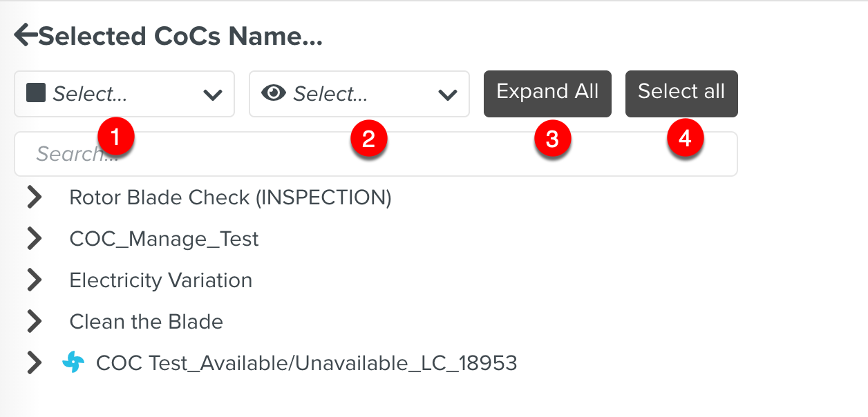The image size is (868, 417).
Task: Click the eye icon in second Select dropdown
Action: click(272, 94)
